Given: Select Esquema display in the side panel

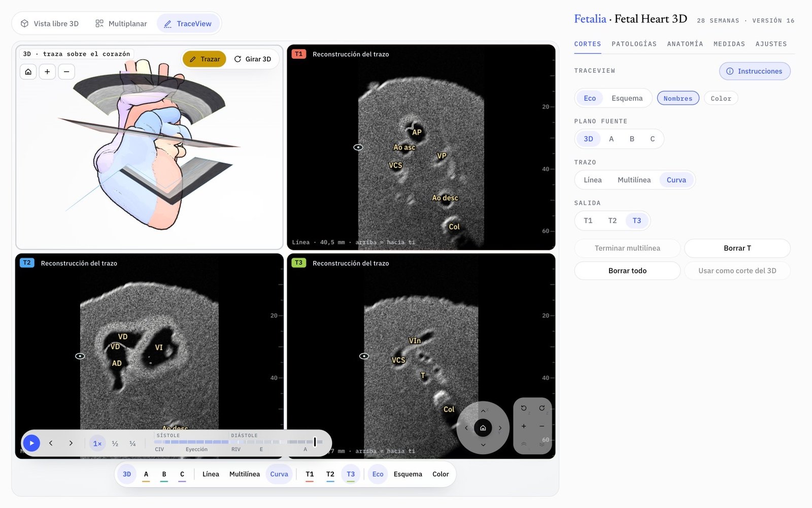Looking at the screenshot, I should coord(627,98).
